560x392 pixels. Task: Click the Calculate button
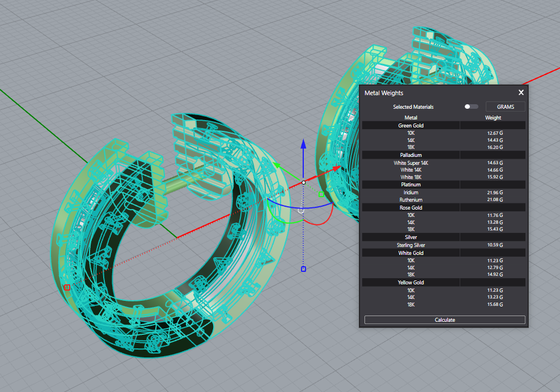point(444,319)
